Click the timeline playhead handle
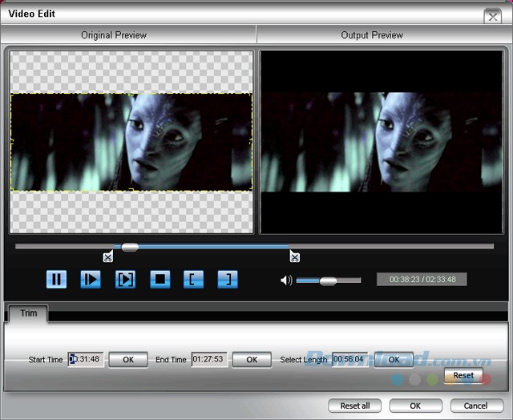513x420 pixels. 129,247
